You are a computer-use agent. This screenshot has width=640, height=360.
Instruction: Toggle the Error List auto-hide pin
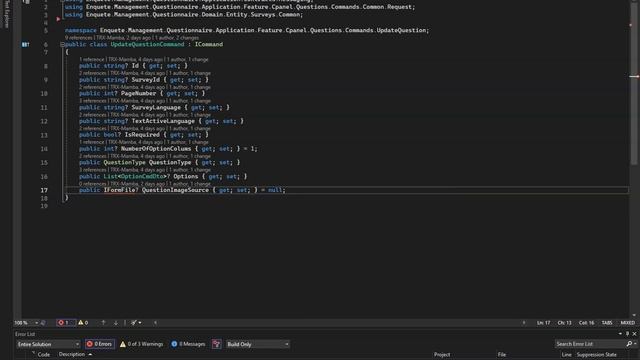pos(627,334)
